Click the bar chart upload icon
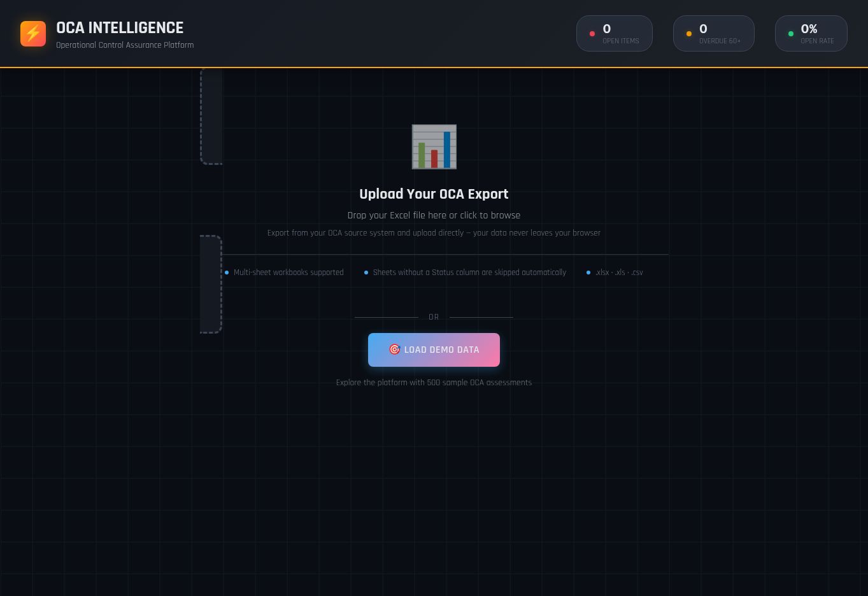Screen dimensions: 868x596 click(x=434, y=147)
